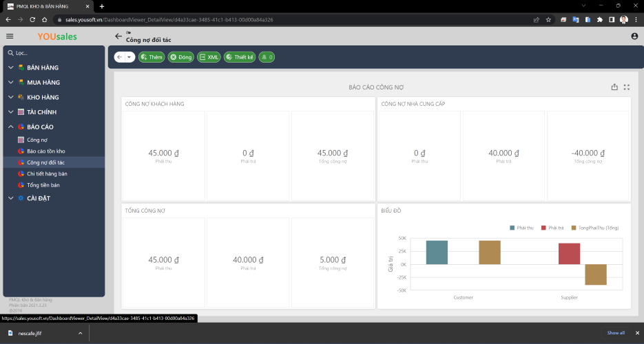Expand the BÁN HÀNG menu chevron
Screen dimensions: 644x344
click(11, 67)
